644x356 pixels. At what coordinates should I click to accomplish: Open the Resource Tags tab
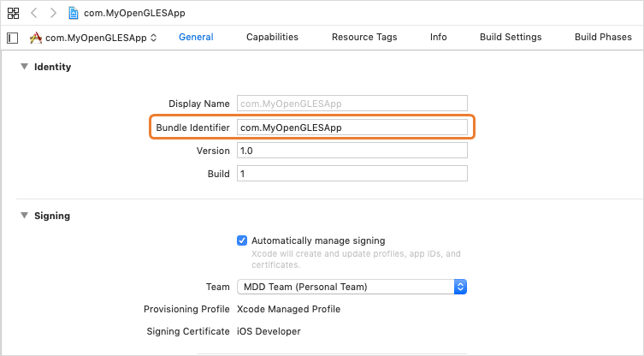click(x=364, y=37)
